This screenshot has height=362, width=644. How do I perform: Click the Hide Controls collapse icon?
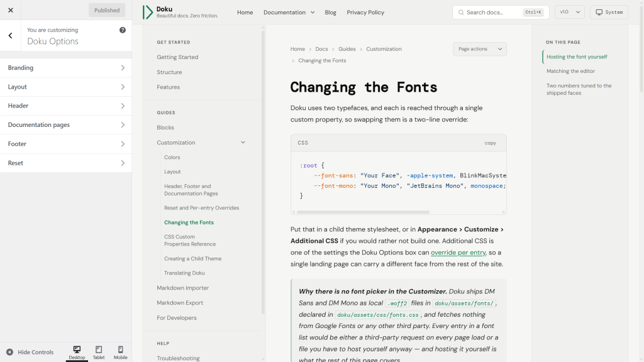[x=9, y=352]
